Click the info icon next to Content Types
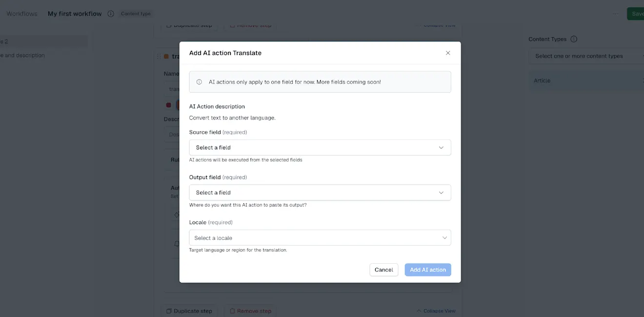 coord(574,39)
